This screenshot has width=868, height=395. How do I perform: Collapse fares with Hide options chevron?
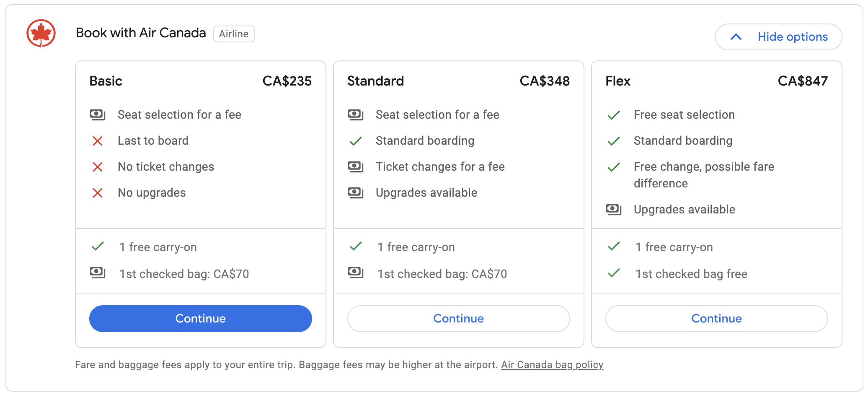tap(736, 37)
